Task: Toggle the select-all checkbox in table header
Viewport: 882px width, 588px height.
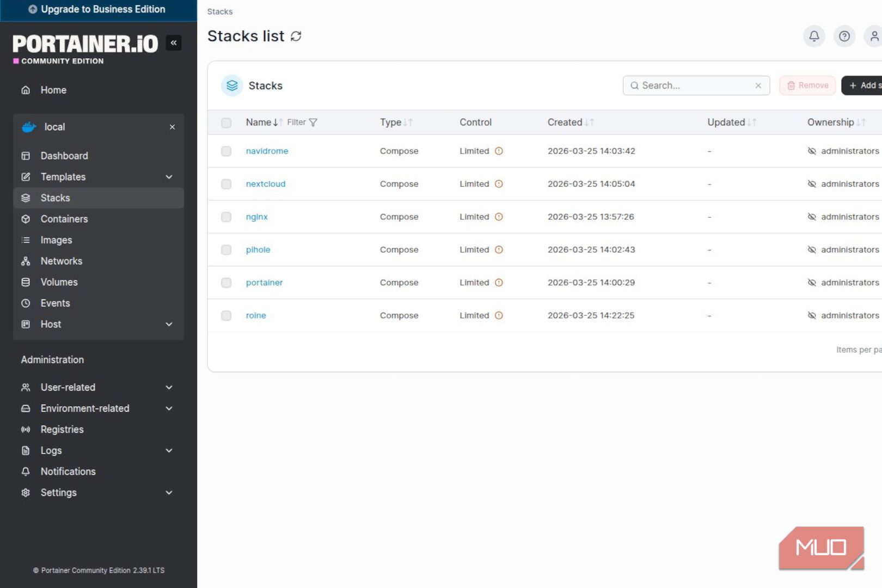Action: 226,123
